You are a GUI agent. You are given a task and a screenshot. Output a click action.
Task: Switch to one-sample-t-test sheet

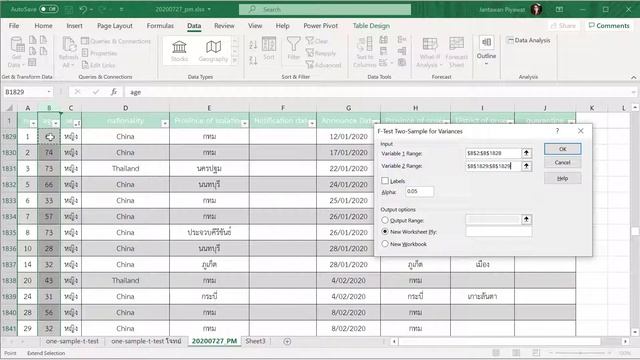click(x=72, y=341)
